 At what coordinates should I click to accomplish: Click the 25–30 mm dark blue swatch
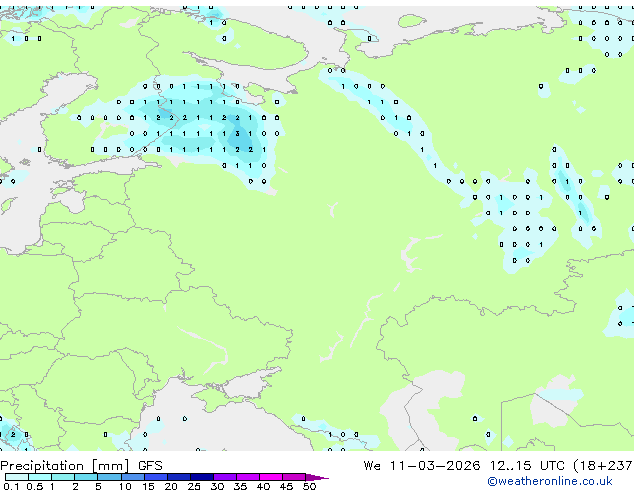pos(201,477)
